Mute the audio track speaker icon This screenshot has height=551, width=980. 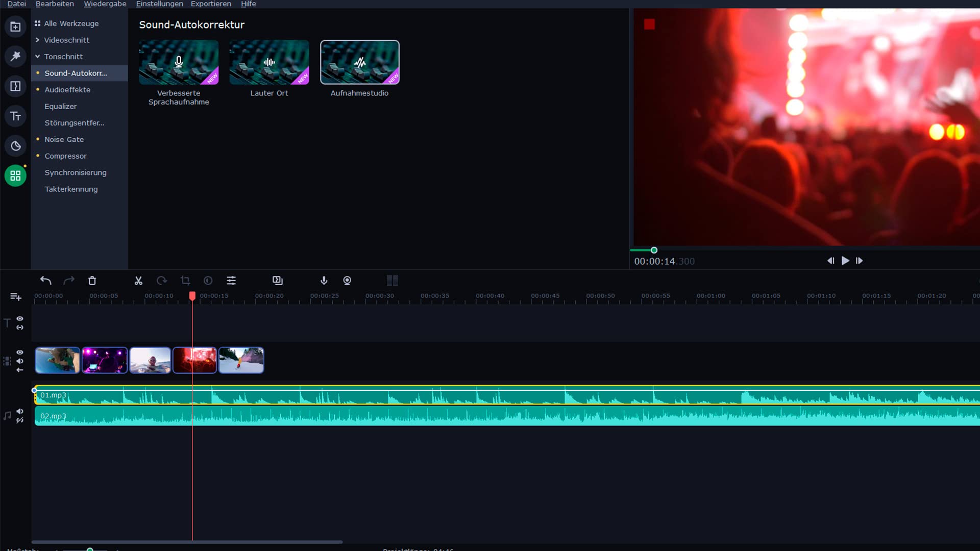click(x=20, y=411)
